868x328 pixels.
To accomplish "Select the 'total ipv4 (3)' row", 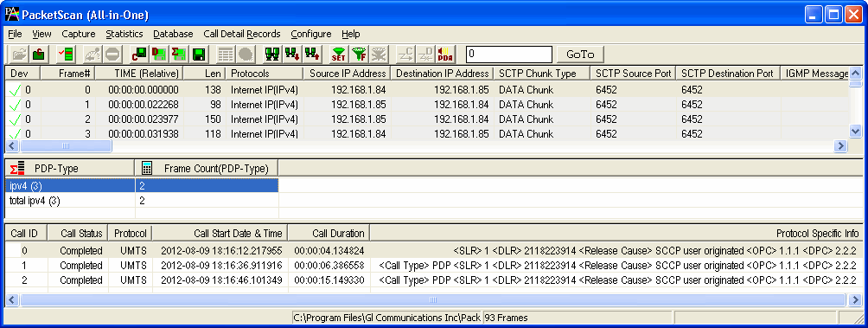I will click(142, 201).
